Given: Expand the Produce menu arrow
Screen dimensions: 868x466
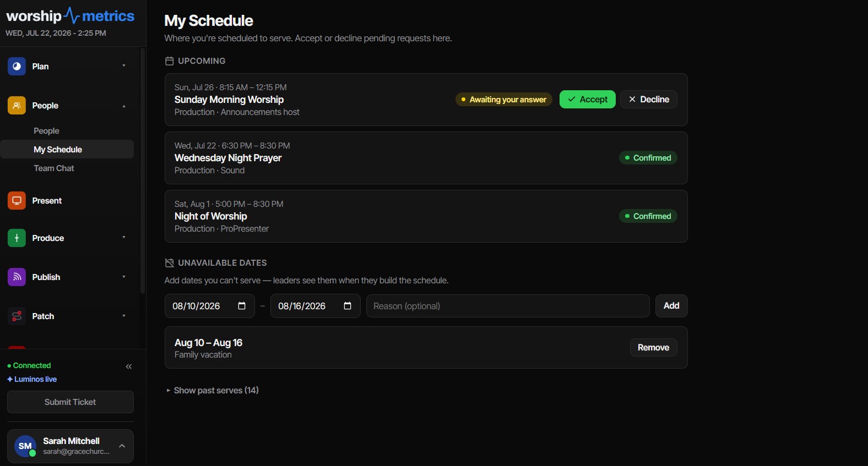Looking at the screenshot, I should point(124,238).
